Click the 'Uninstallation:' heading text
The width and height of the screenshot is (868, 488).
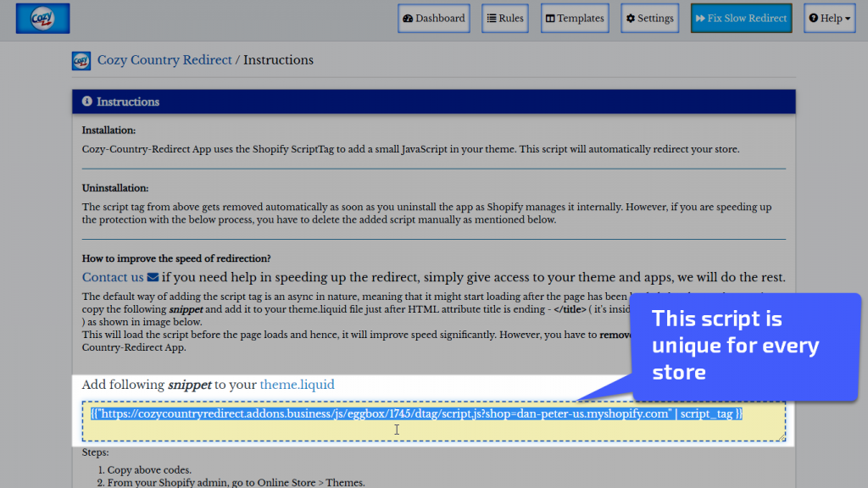point(115,188)
